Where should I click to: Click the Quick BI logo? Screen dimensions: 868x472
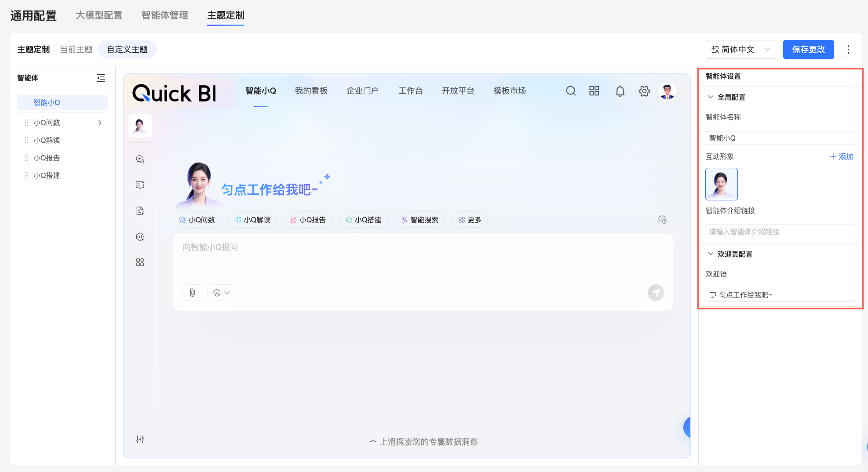[175, 93]
